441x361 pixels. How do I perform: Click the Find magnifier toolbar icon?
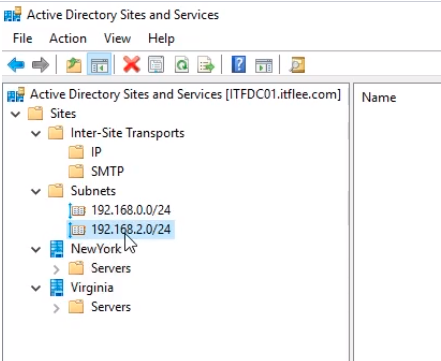297,64
